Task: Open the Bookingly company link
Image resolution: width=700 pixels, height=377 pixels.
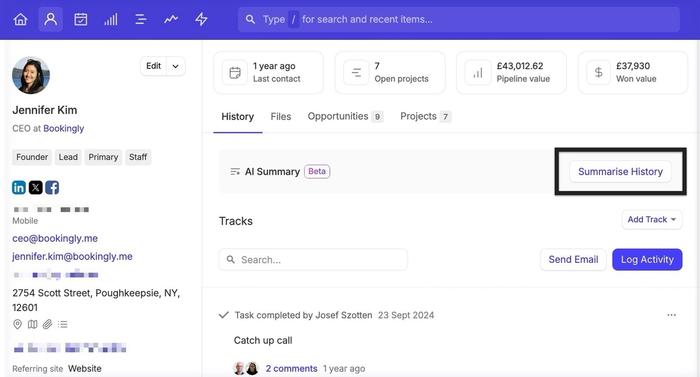Action: (63, 129)
